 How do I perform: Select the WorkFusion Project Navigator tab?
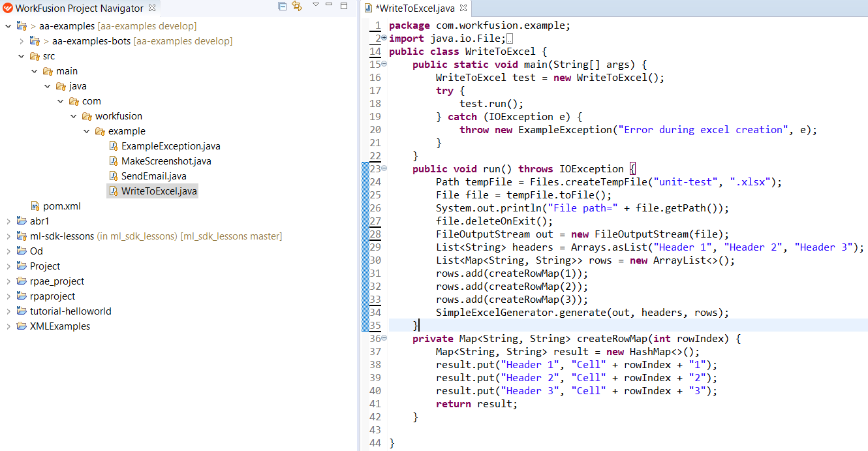[79, 8]
